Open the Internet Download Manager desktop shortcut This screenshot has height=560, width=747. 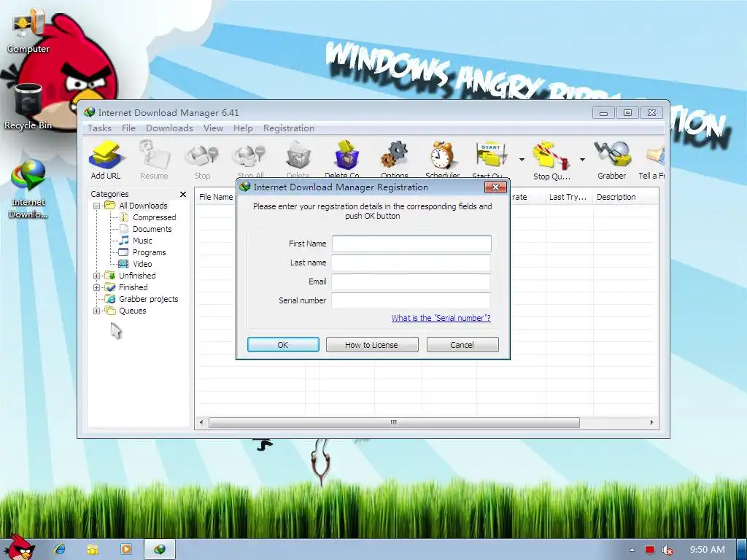click(28, 190)
